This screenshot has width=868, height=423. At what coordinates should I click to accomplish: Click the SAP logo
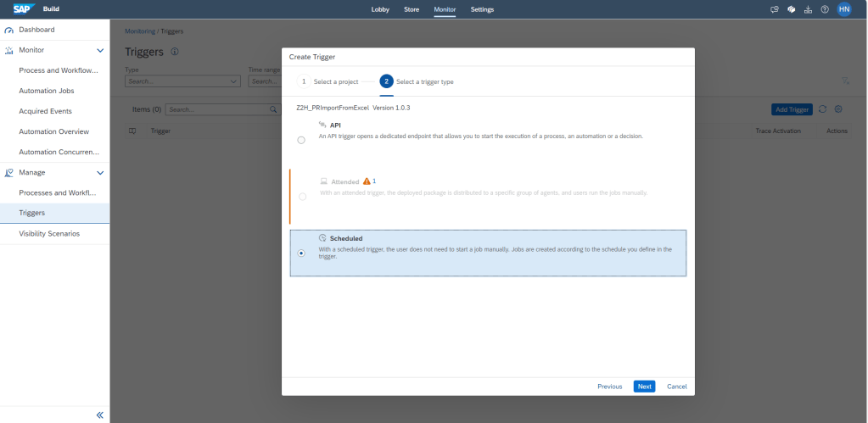(22, 9)
